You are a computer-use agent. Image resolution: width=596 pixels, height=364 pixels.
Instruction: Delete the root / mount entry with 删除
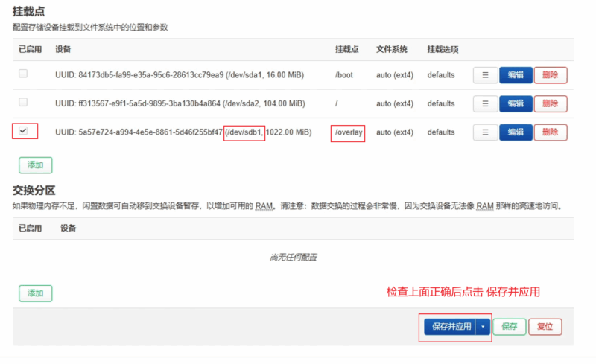pyautogui.click(x=551, y=103)
